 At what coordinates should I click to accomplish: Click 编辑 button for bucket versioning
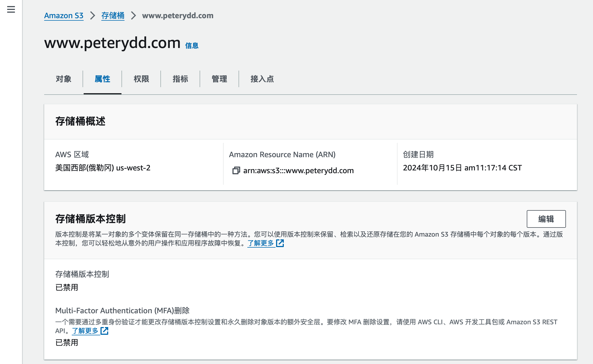(546, 219)
